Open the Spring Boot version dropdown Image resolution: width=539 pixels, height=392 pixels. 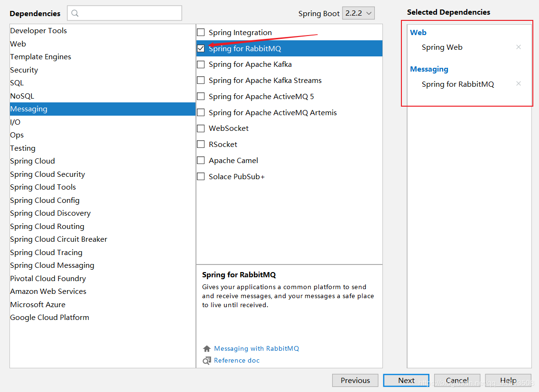pyautogui.click(x=358, y=13)
